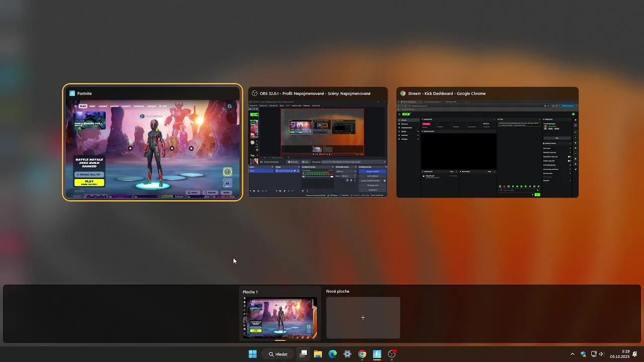
Task: Open the Stream - Kick Dashboard Chrome window
Action: 488,143
